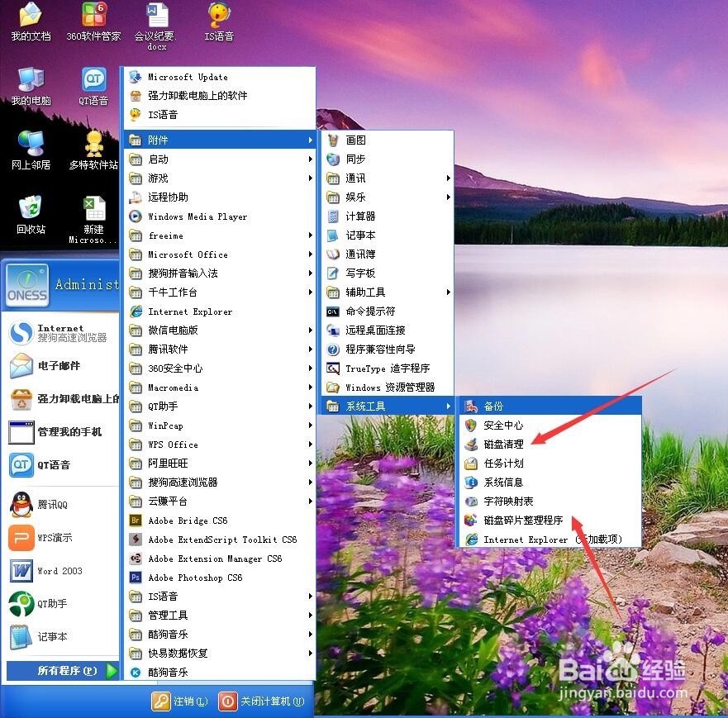Image resolution: width=728 pixels, height=718 pixels.
Task: Open TrueType 造字程序
Action: click(x=388, y=368)
